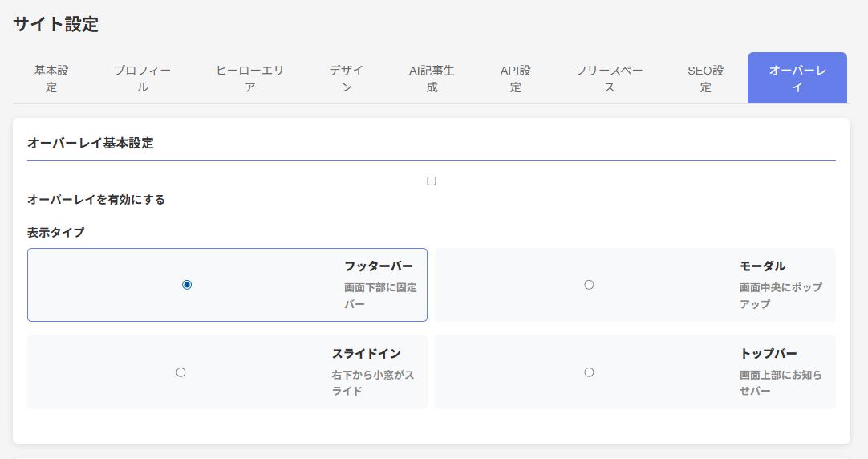868x459 pixels.
Task: Click the モーダル title text
Action: pyautogui.click(x=762, y=266)
